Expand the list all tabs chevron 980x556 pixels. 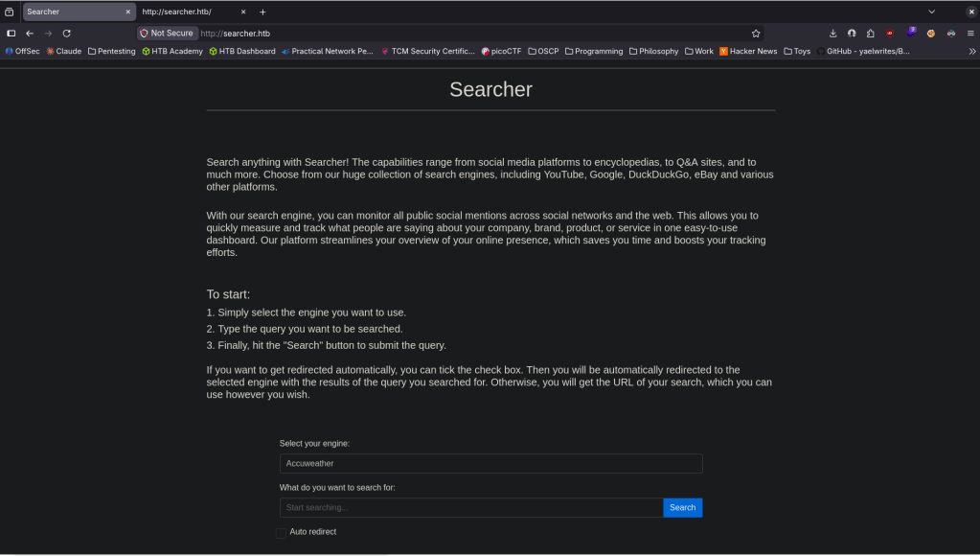pyautogui.click(x=931, y=12)
